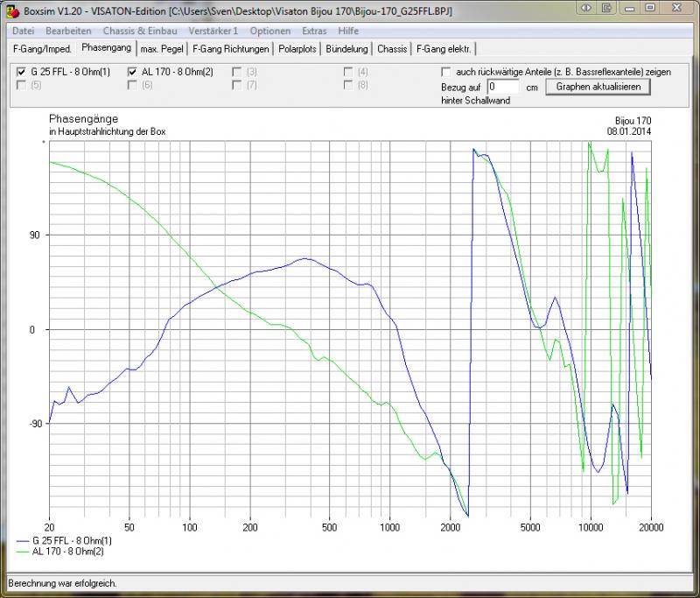Screen dimensions: 700x598
Task: Switch to the Polarplots tab
Action: point(297,49)
